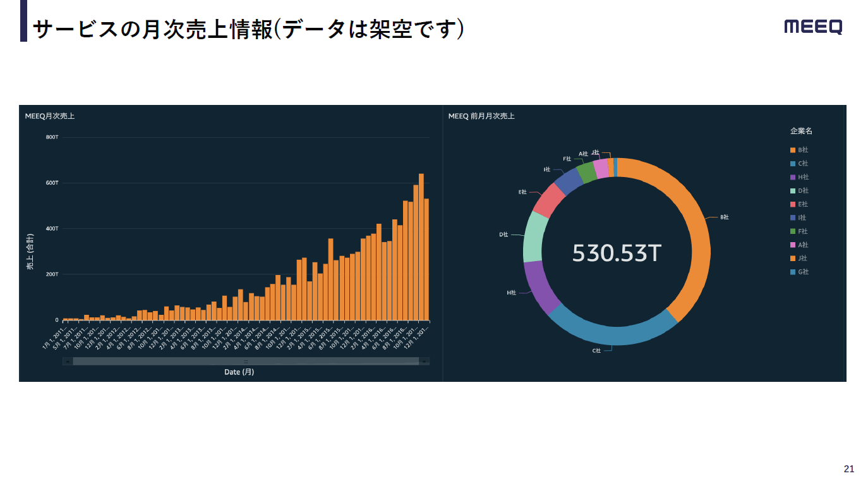This screenshot has width=868, height=483.
Task: Click the dark blue I社 legend color swatch
Action: pyautogui.click(x=793, y=218)
